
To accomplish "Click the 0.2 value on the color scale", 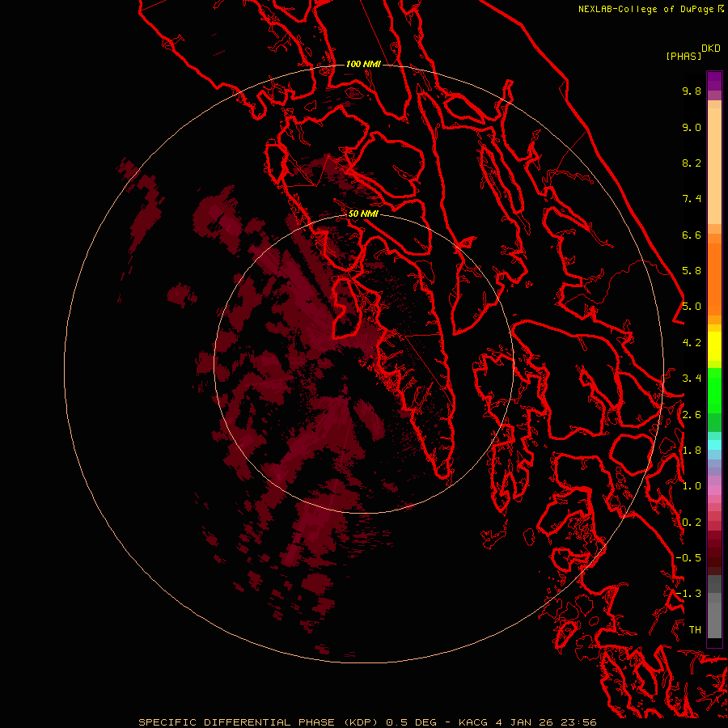I will coord(692,523).
